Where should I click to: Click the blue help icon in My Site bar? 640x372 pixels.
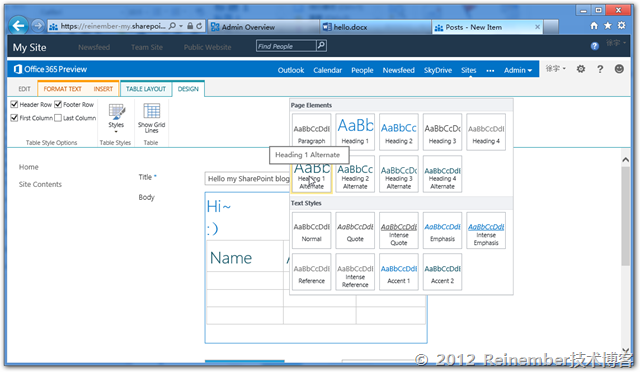pos(595,46)
